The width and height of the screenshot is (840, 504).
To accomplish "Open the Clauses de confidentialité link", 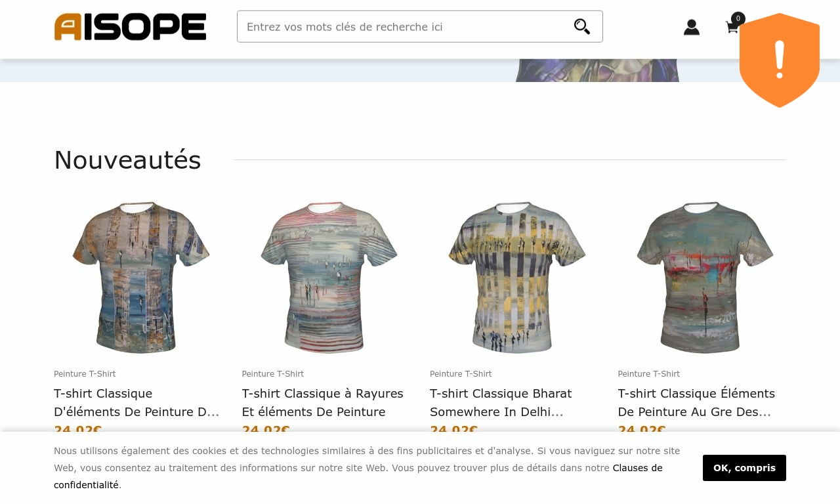I will pyautogui.click(x=358, y=476).
